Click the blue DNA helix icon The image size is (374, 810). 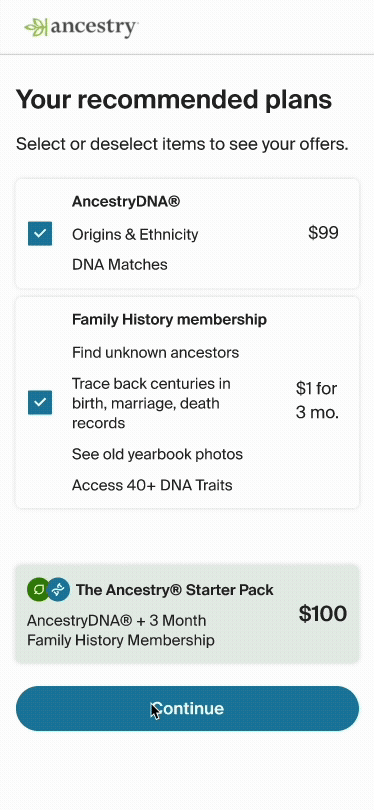point(58,589)
